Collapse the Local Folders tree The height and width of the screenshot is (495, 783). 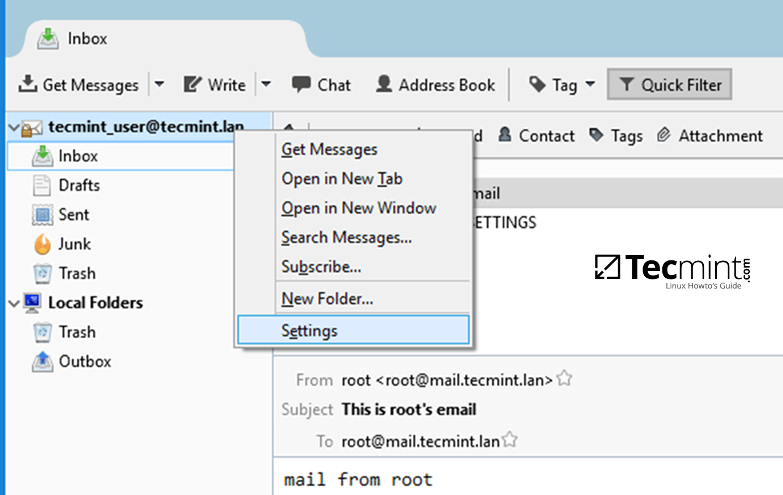pyautogui.click(x=13, y=303)
